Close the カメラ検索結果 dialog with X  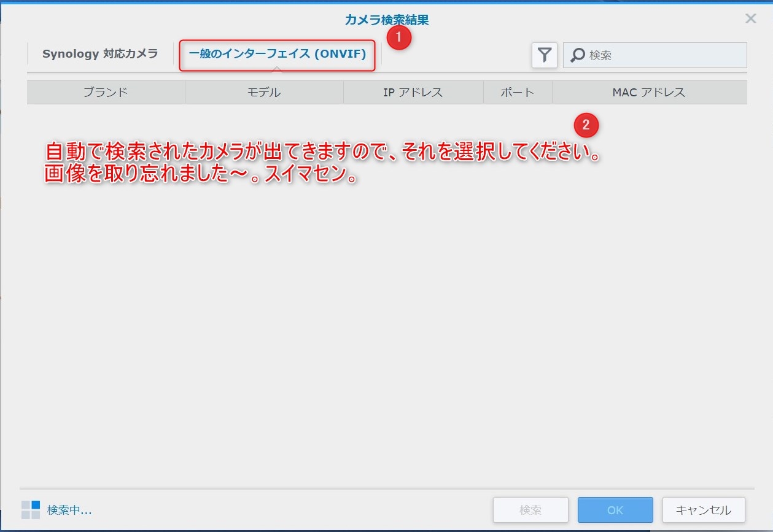click(x=750, y=18)
